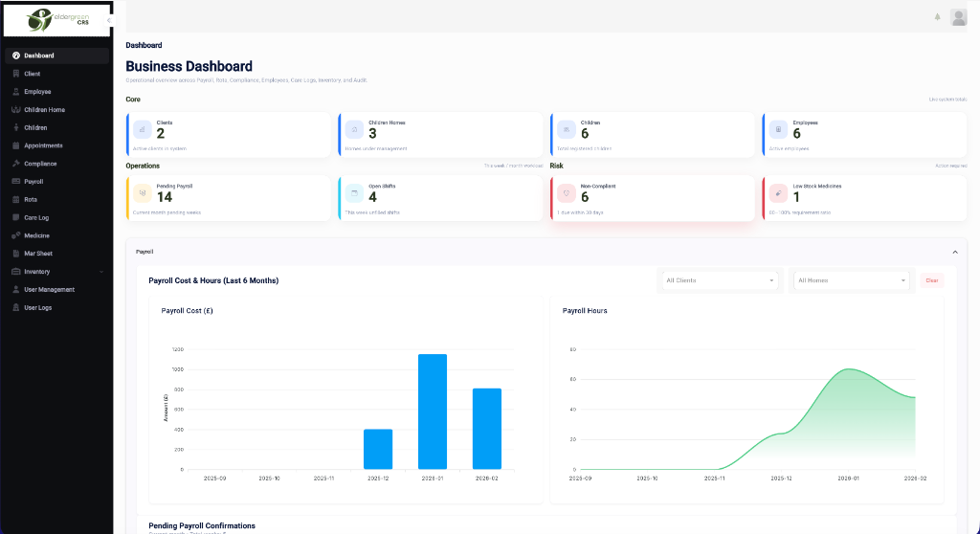Click the Non-Compliant heart icon
Viewport: 980px width, 534px height.
[567, 193]
